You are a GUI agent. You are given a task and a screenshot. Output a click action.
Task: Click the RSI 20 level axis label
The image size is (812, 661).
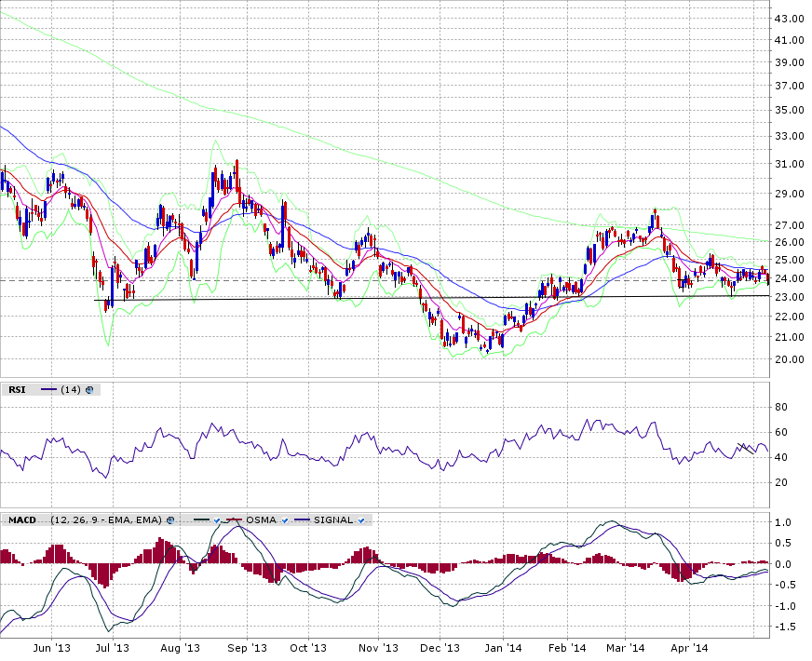[x=781, y=482]
